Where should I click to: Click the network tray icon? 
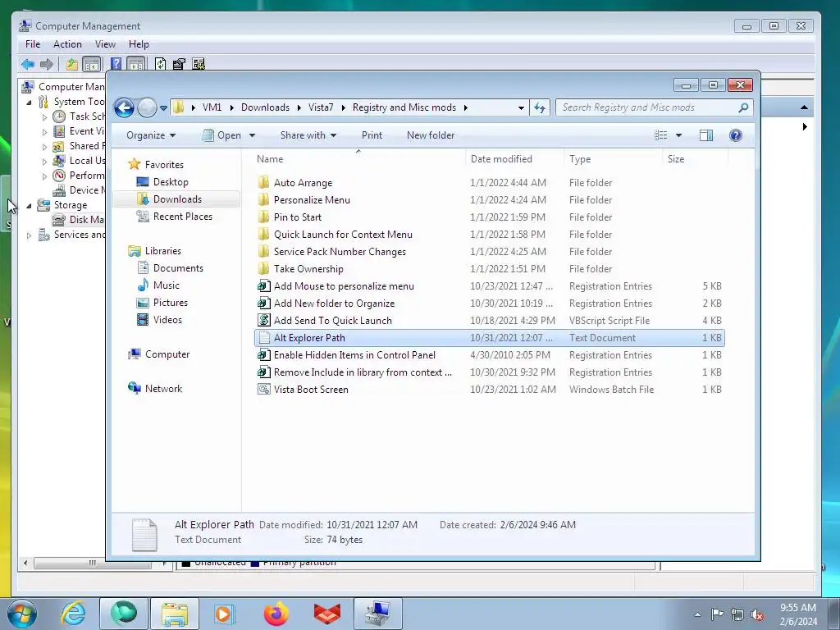tap(737, 614)
